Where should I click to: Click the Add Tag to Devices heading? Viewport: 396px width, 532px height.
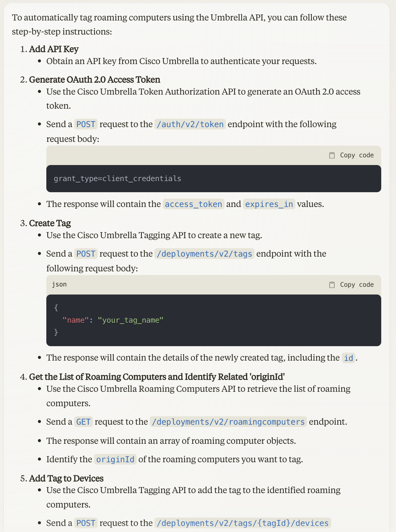66,478
